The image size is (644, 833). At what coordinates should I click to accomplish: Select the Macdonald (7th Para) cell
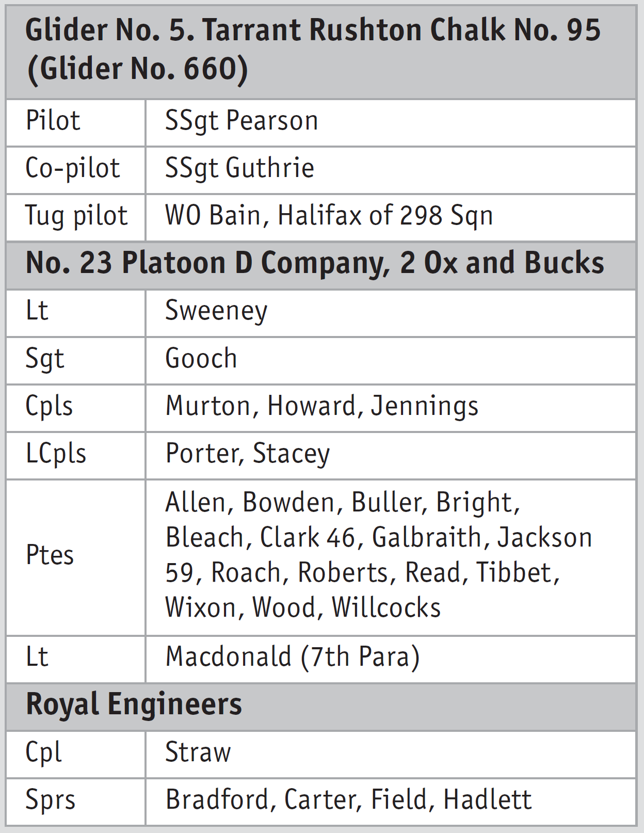click(x=293, y=658)
